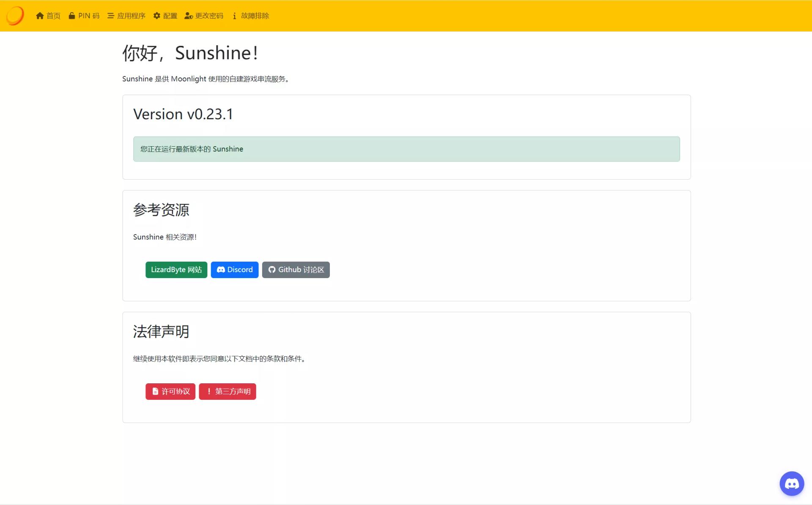
Task: Click the Version v0.23.1 heading
Action: click(183, 114)
